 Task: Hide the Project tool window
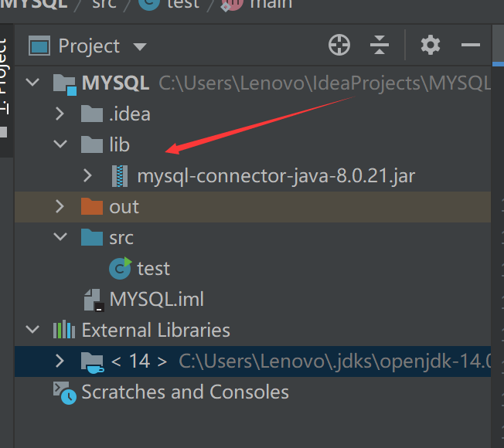coord(471,46)
